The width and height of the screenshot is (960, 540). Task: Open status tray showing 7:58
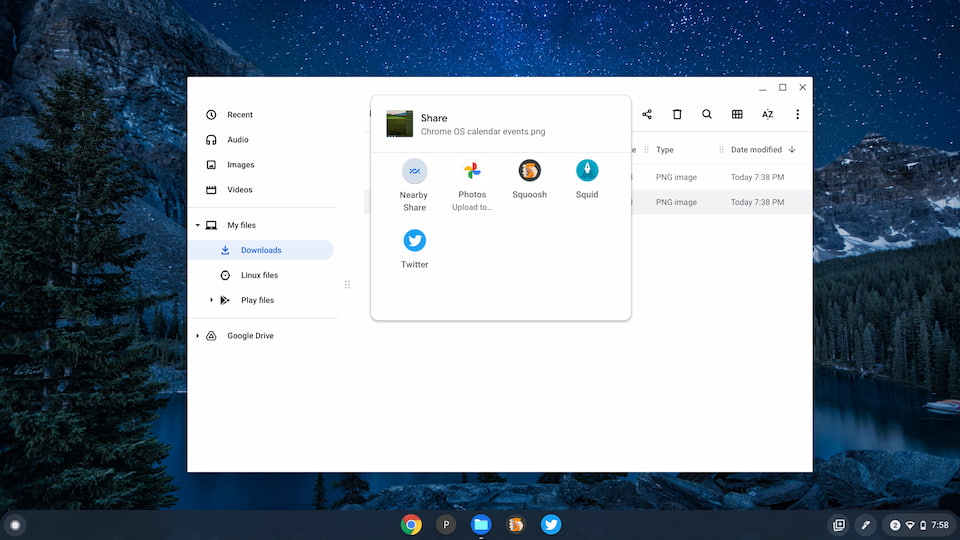coord(920,525)
